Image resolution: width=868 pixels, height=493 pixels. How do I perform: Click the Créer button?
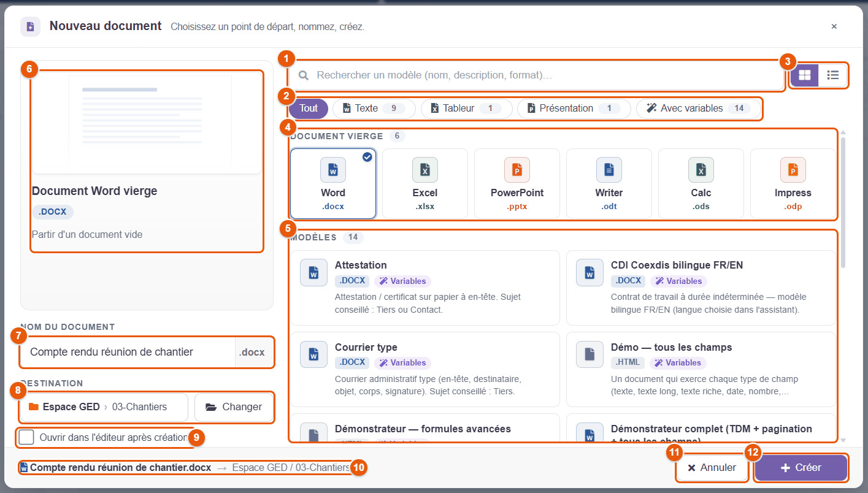[x=801, y=467]
